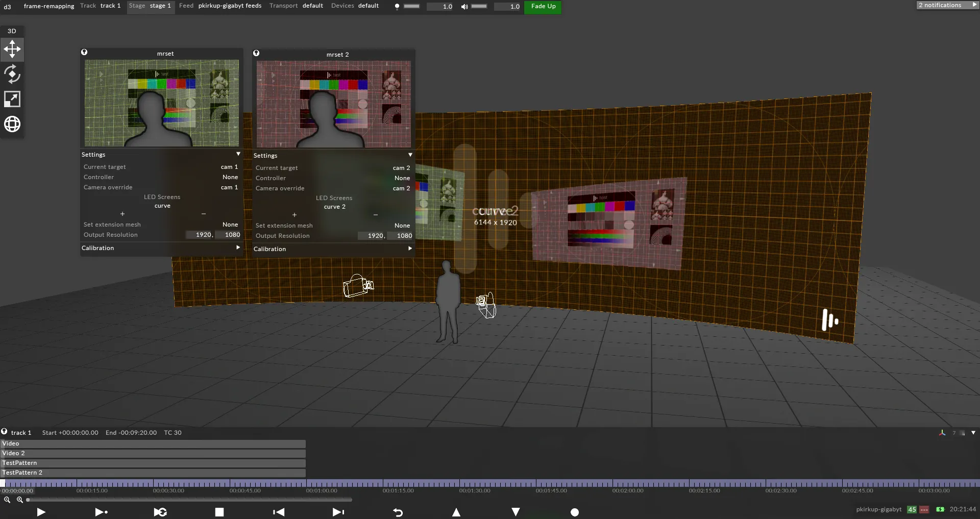980x519 pixels.
Task: Select the TestPattern 2 layer in the timeline
Action: coord(22,473)
